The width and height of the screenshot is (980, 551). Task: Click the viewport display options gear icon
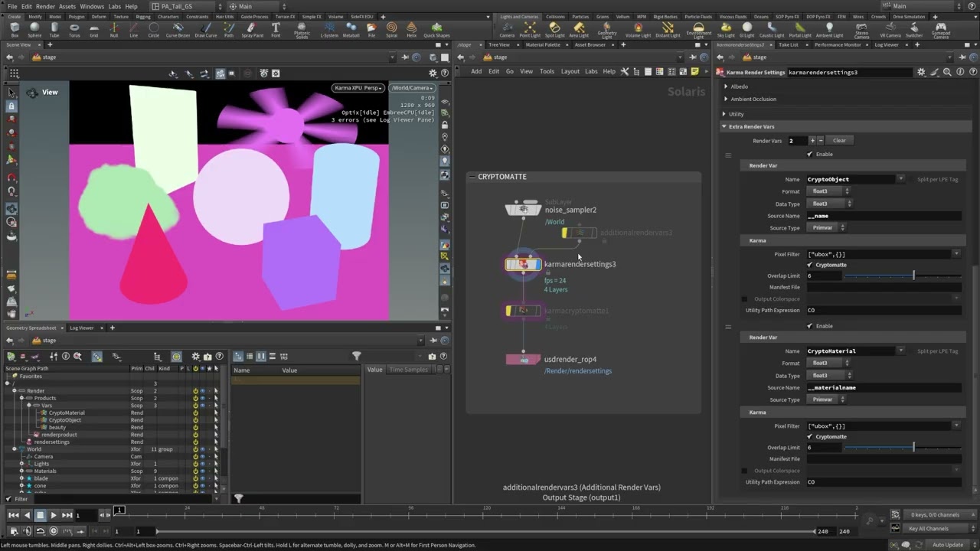click(x=433, y=73)
